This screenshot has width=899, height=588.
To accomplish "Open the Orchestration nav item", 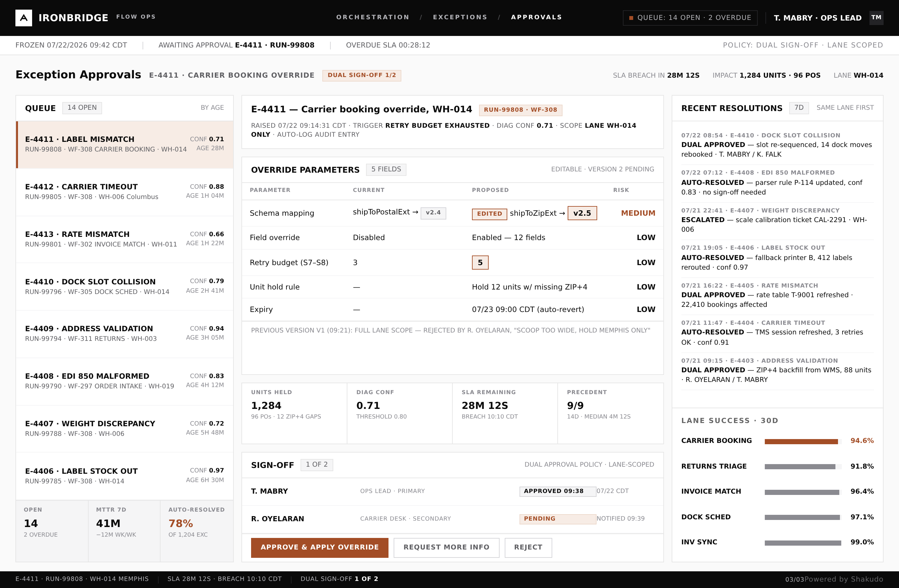I will 372,17.
